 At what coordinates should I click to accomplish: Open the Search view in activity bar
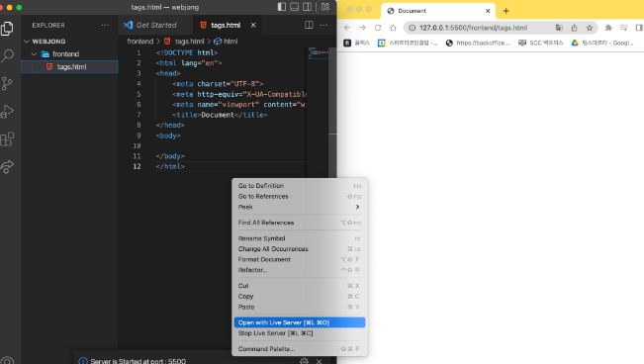coord(7,55)
